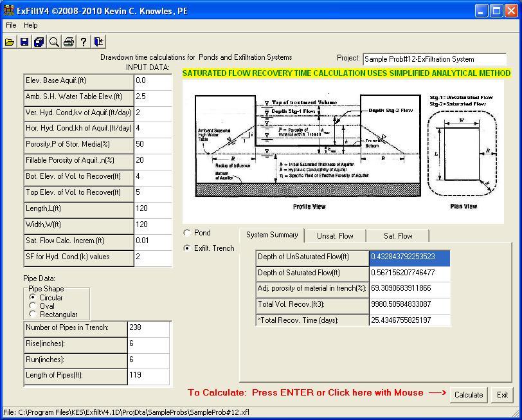Click the Number of Pipes in Trench field
Screen dimensions: 522x420
(x=148, y=328)
